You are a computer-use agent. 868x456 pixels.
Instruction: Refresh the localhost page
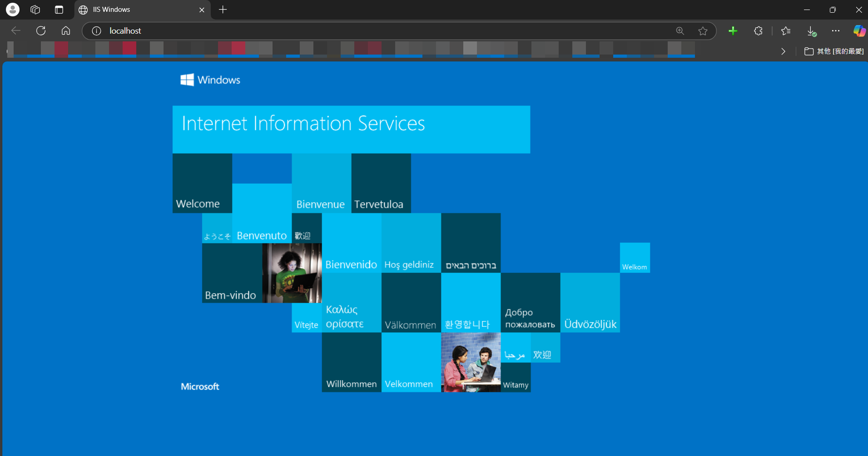(x=41, y=30)
